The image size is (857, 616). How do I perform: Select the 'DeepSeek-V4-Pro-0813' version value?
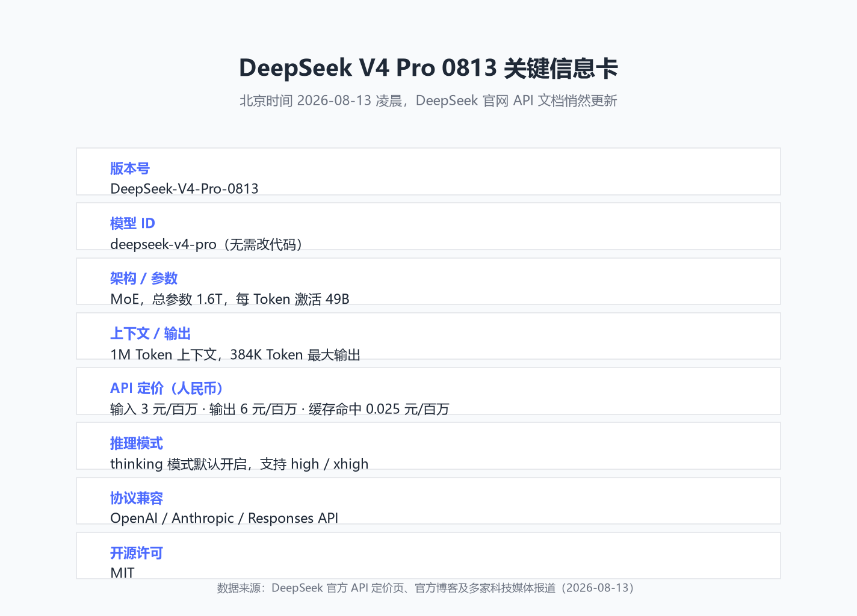point(184,188)
